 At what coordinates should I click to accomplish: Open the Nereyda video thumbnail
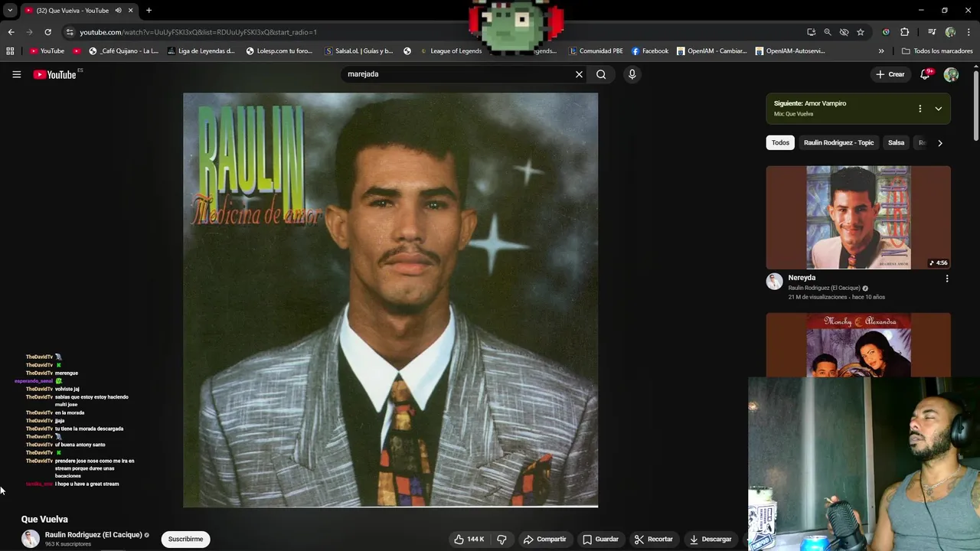coord(858,217)
